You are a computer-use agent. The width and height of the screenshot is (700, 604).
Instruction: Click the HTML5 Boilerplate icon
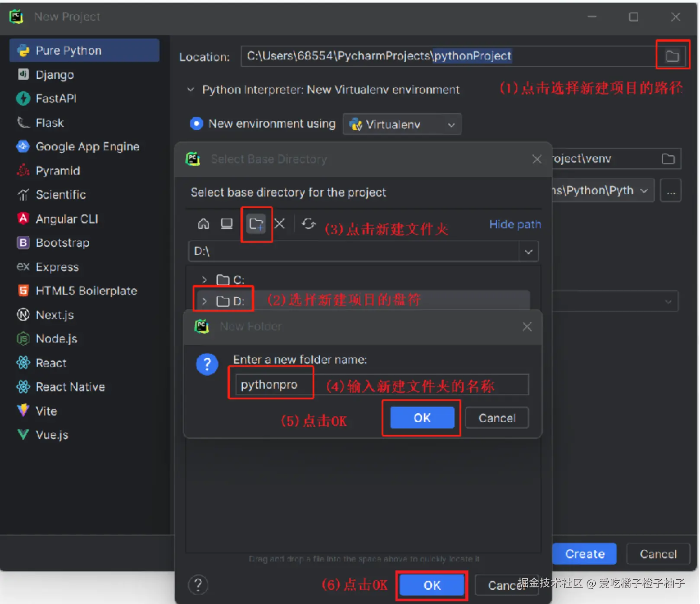point(23,290)
